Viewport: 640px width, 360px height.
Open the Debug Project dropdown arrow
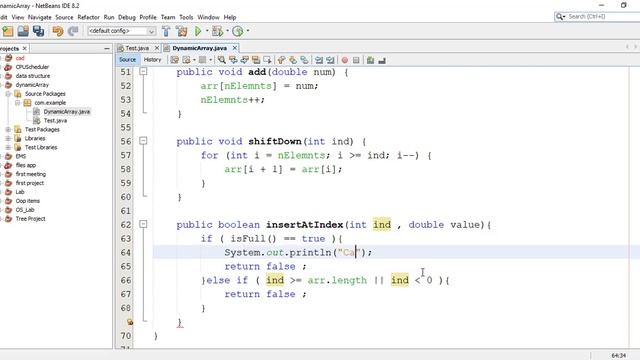(227, 31)
